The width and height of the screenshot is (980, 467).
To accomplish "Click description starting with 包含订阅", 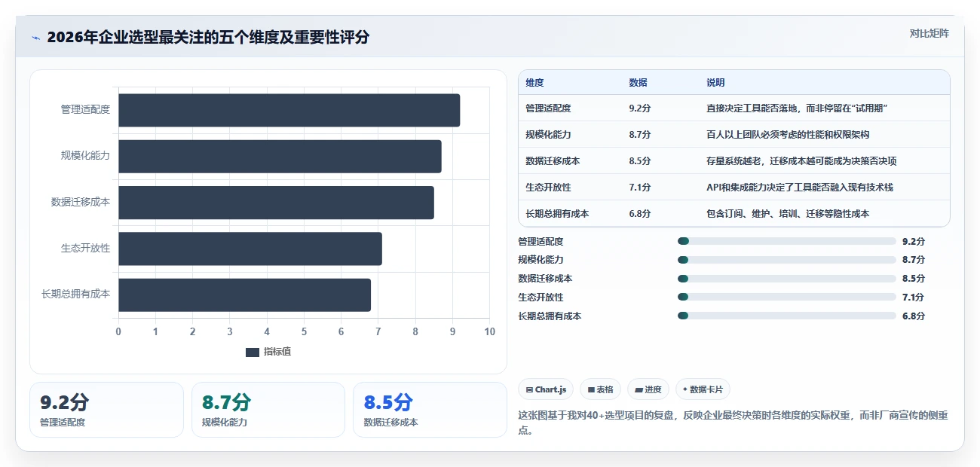I will [x=788, y=214].
